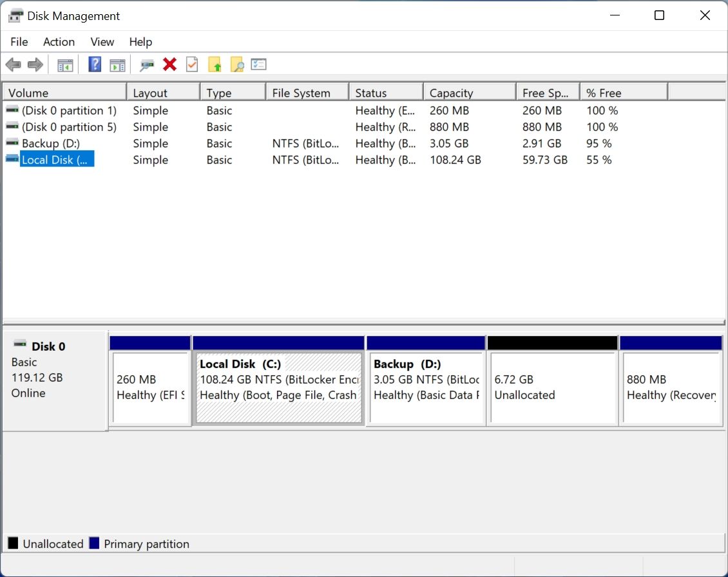Viewport: 728px width, 577px height.
Task: Click the Open folder toolbar icon
Action: [215, 64]
